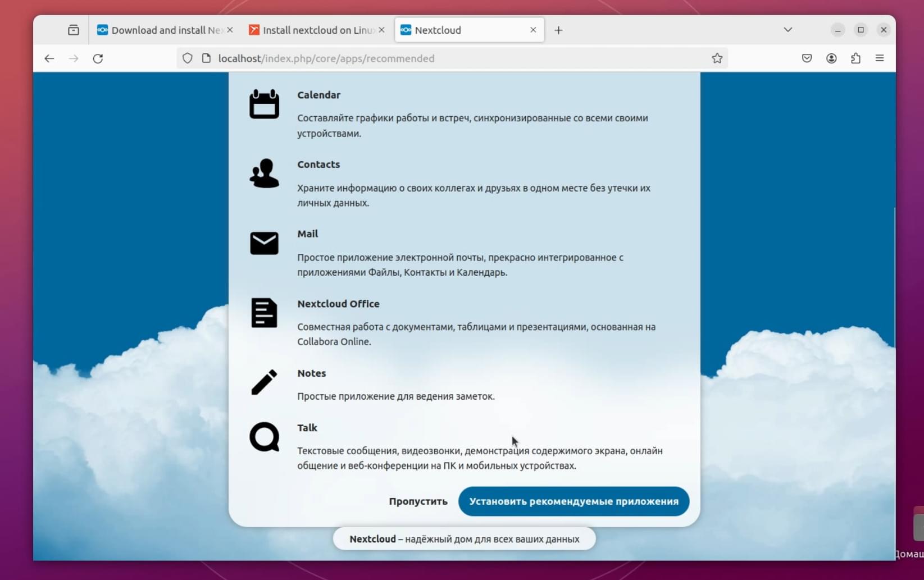Select the Nextcloud tab
Viewport: 924px width, 580px height.
[469, 30]
